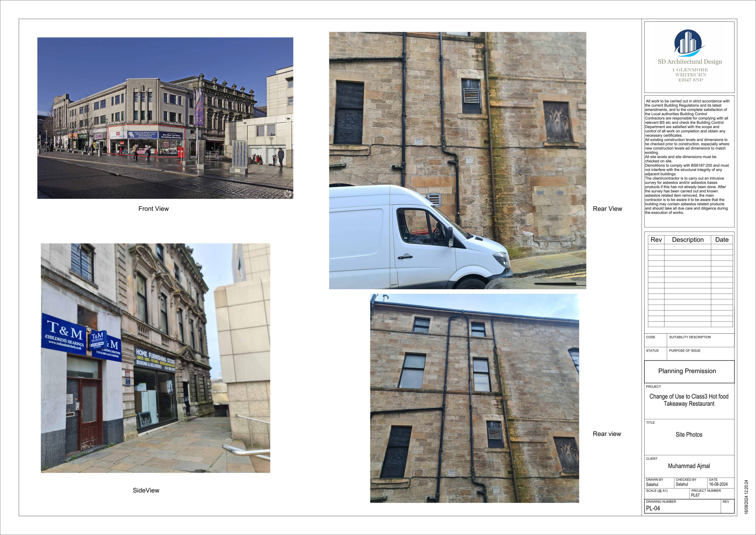
Task: Click the 'Planning Premission' title box
Action: 689,372
